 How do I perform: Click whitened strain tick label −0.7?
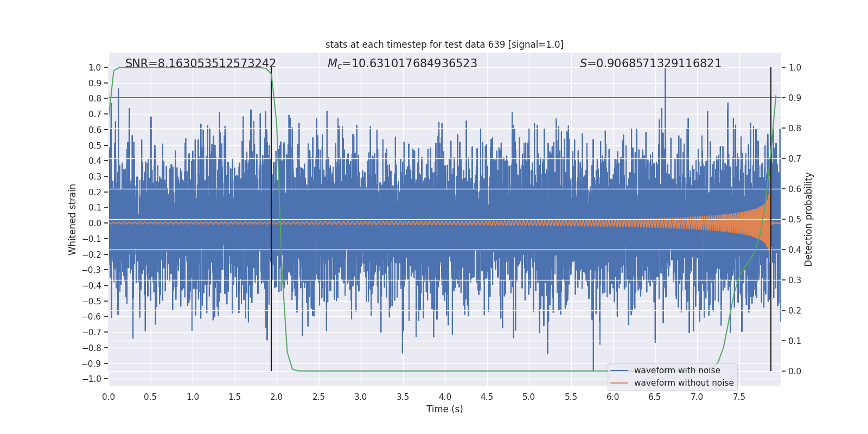coord(92,332)
